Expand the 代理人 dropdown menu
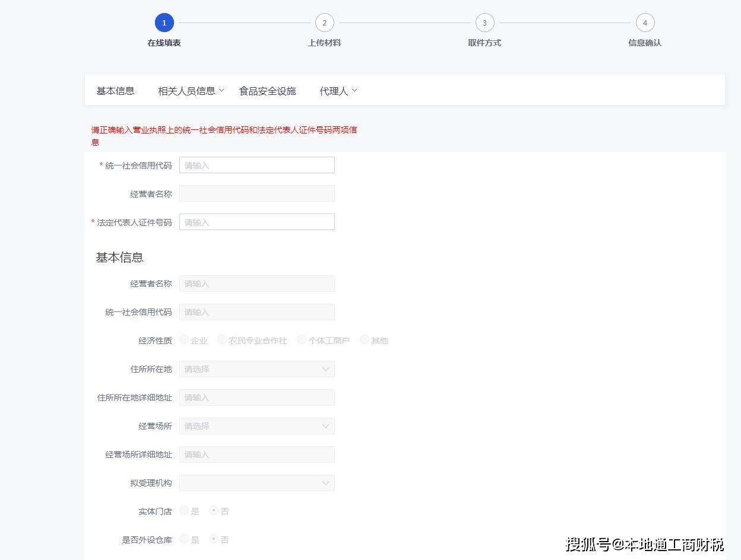 tap(338, 91)
